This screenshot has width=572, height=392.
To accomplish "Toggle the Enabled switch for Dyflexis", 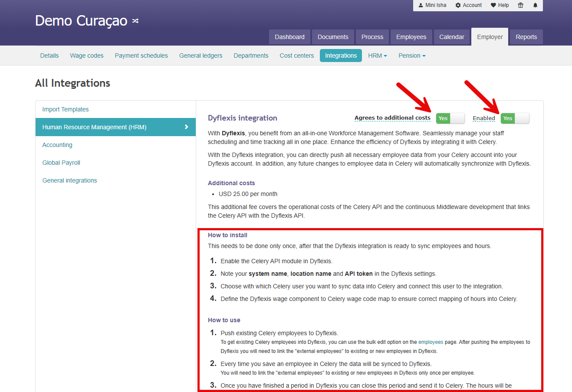I will 515,118.
